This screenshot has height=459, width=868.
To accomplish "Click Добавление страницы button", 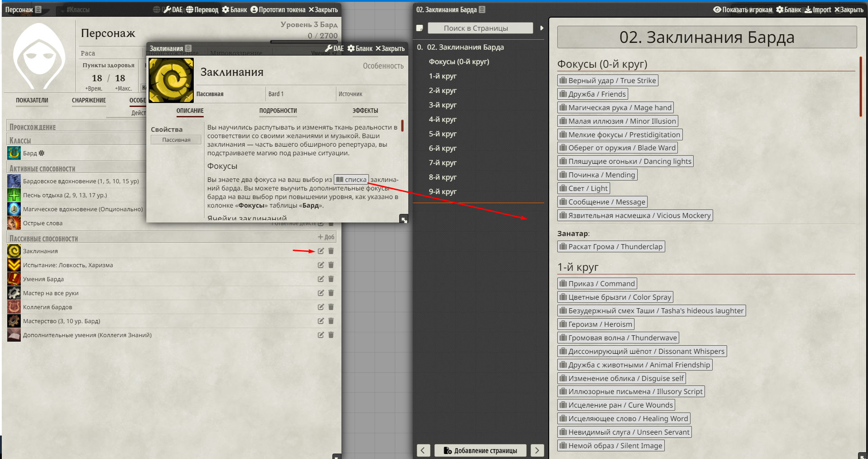I will click(x=481, y=450).
